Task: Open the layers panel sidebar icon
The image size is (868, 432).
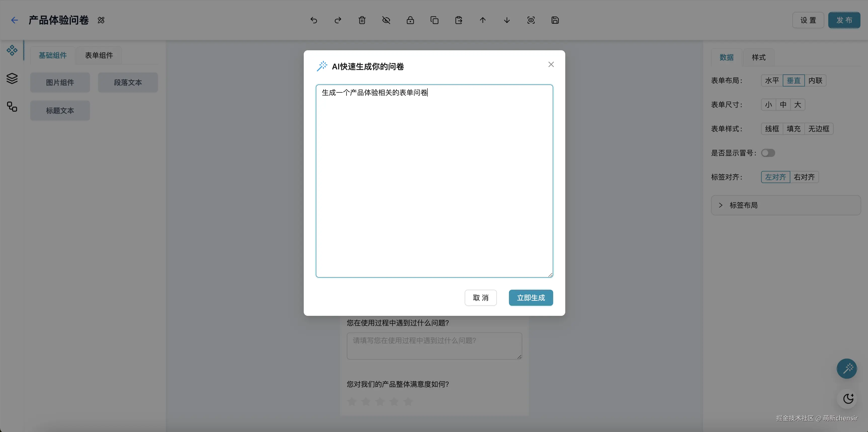Action: tap(12, 78)
